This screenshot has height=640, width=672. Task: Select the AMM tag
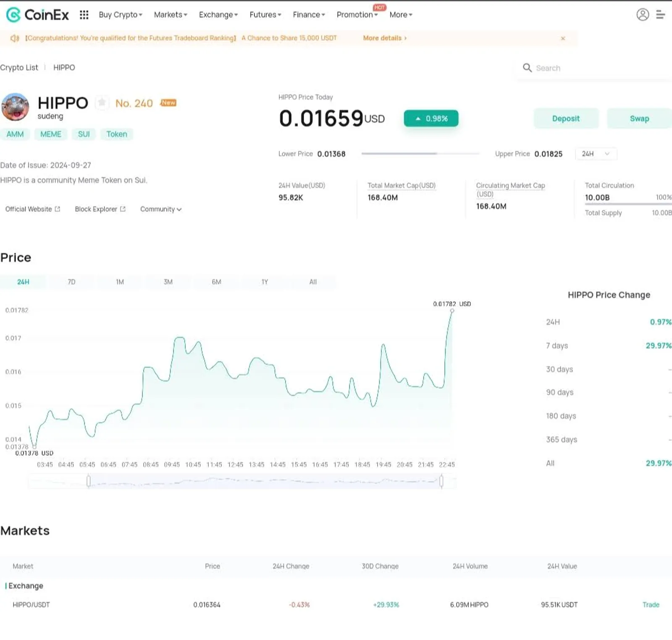pyautogui.click(x=15, y=134)
